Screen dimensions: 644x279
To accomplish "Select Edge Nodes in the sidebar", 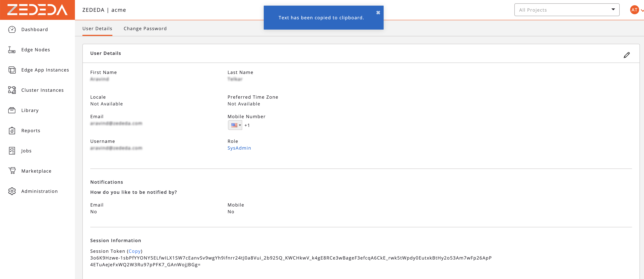I will [x=35, y=49].
